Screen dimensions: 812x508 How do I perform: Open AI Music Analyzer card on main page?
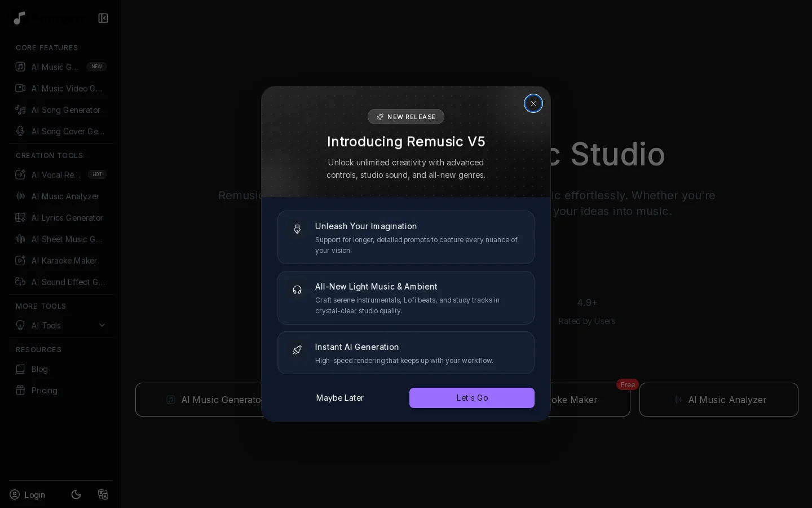coord(719,400)
